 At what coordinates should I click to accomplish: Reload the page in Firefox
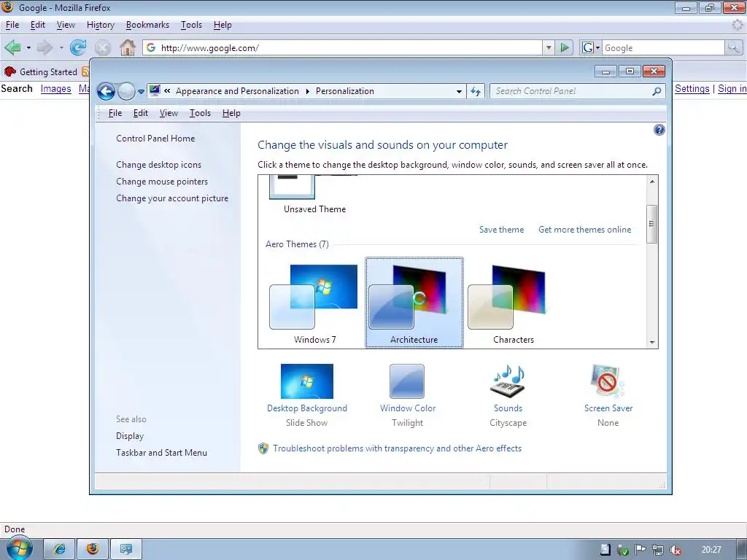[x=78, y=47]
